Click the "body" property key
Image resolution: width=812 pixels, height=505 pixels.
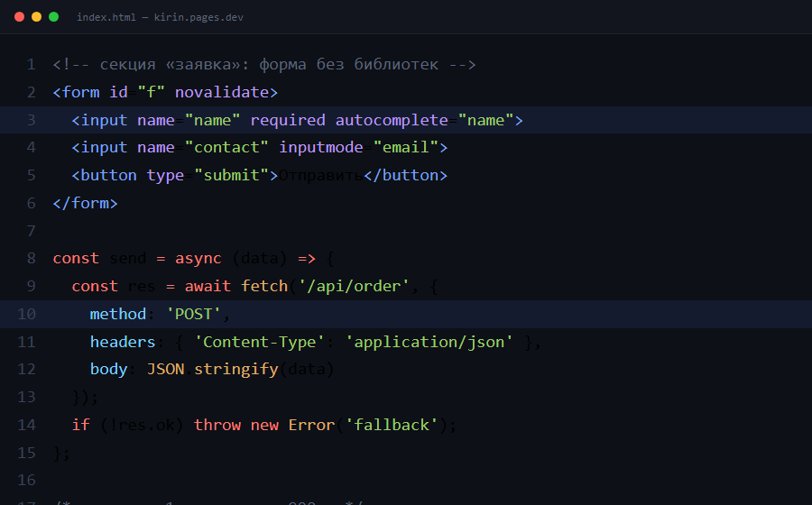pos(109,369)
